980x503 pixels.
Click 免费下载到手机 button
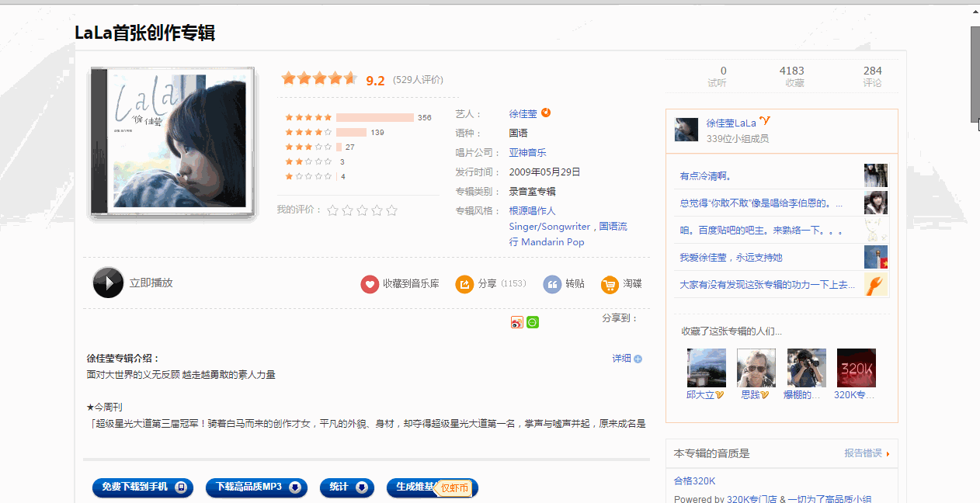[x=142, y=487]
